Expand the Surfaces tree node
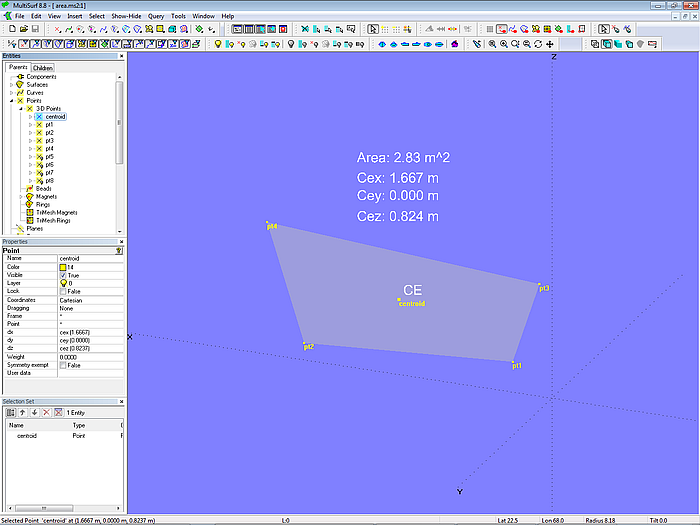The image size is (700, 525). (12, 84)
